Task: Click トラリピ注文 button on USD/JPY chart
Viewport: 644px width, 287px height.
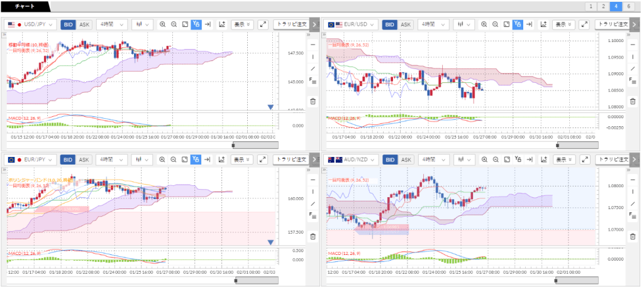Action: (x=291, y=24)
